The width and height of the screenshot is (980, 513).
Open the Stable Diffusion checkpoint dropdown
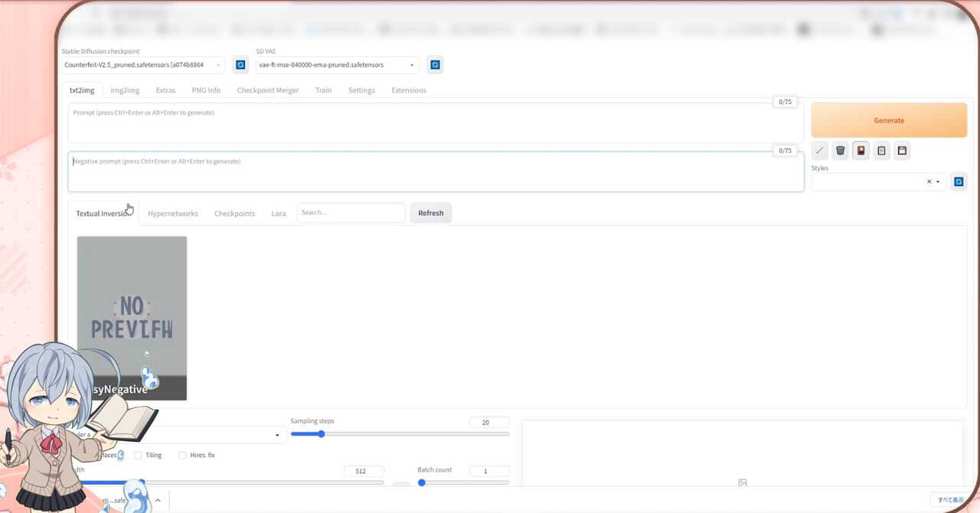(217, 64)
